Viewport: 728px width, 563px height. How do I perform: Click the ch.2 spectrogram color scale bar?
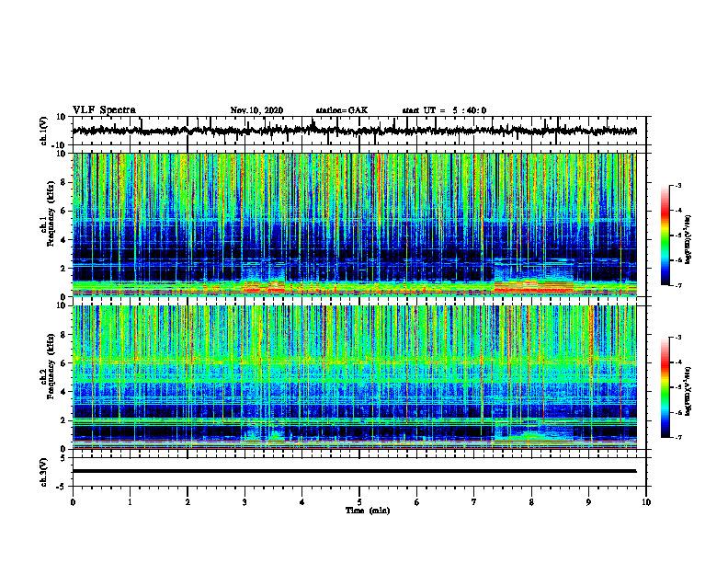665,387
